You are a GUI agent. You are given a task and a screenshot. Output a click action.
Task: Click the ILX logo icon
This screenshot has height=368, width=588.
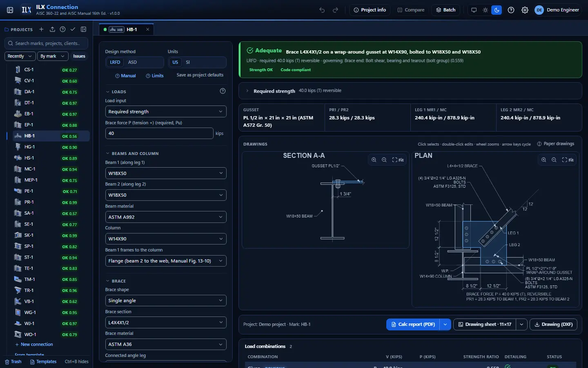[27, 10]
